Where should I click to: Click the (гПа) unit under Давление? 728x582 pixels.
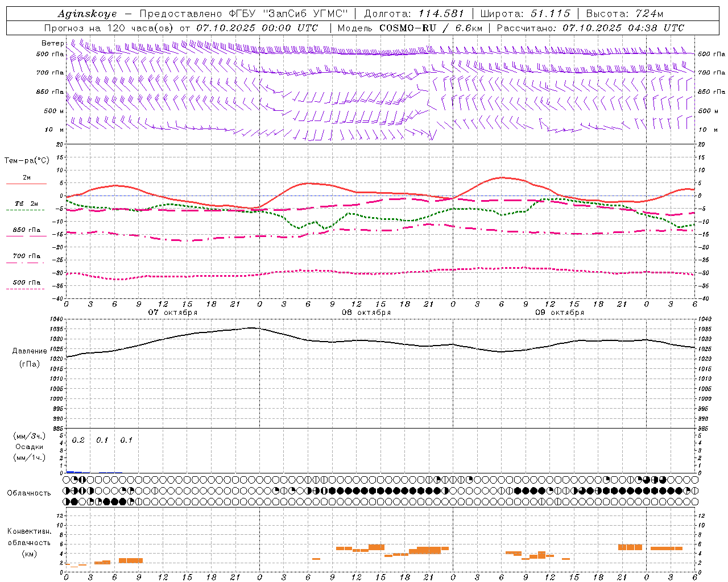click(x=30, y=364)
